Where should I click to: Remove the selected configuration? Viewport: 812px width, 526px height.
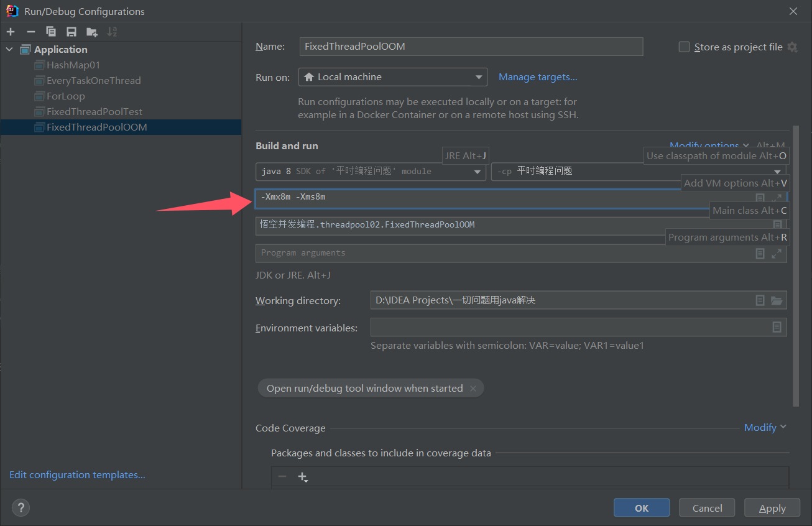tap(30, 31)
